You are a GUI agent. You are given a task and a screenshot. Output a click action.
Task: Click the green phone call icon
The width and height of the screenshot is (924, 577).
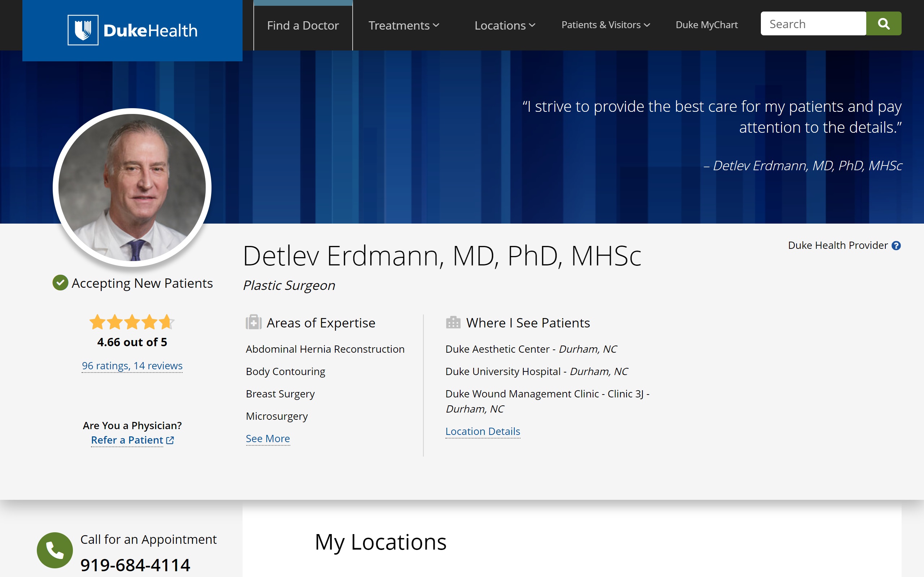(x=55, y=550)
